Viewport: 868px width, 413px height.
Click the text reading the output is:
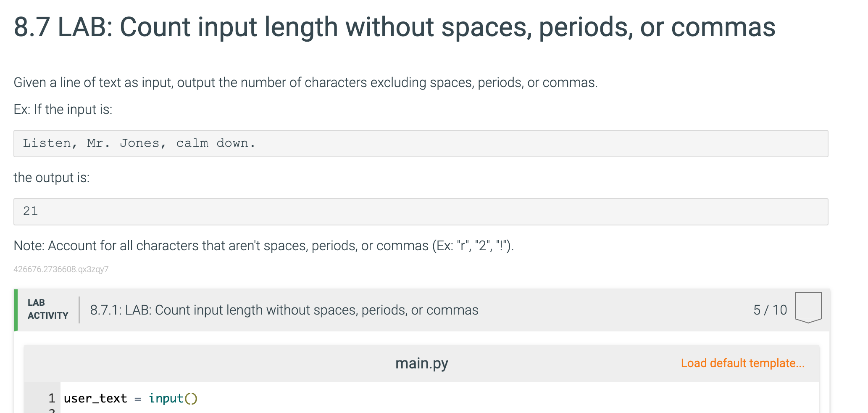[x=52, y=177]
